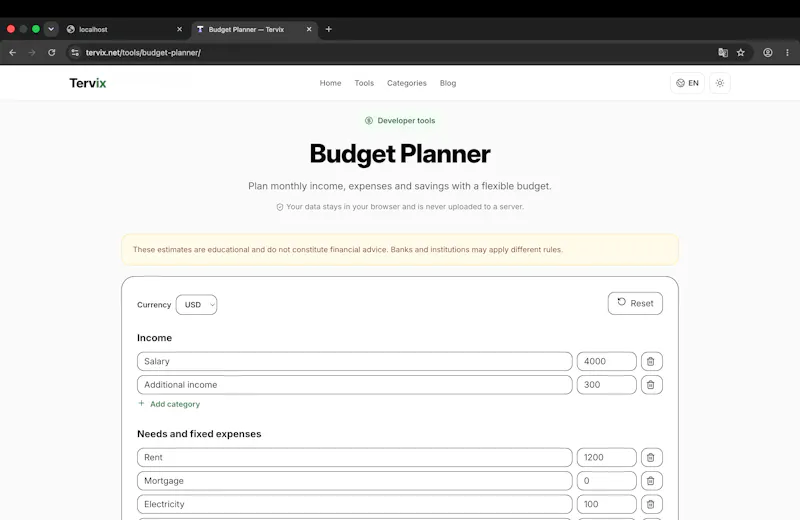Focus the Additional income name field
800x520 pixels.
click(355, 385)
